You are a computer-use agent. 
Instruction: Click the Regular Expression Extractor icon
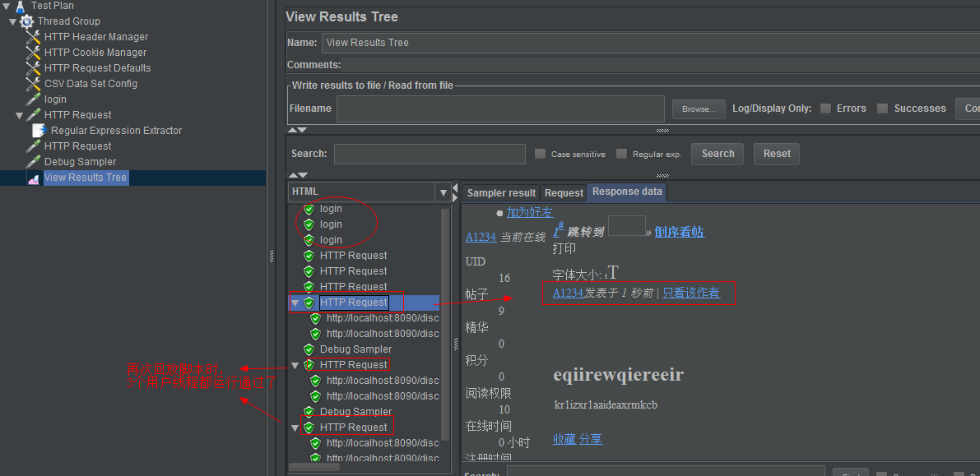click(39, 131)
